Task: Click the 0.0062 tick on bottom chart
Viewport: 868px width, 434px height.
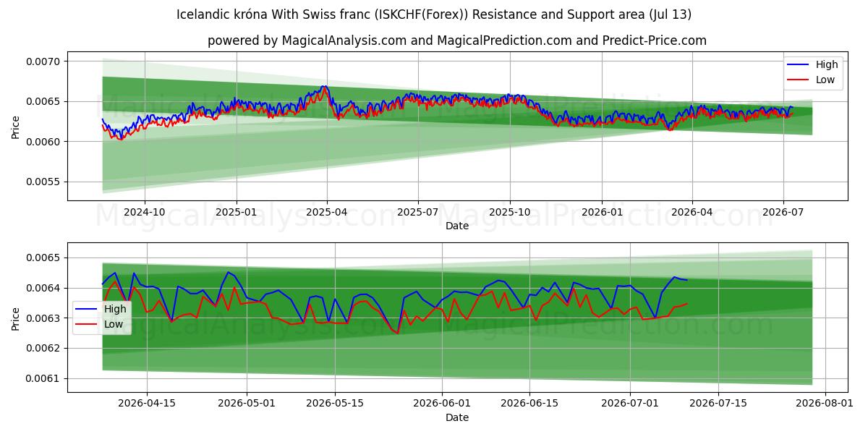Action: [43, 349]
